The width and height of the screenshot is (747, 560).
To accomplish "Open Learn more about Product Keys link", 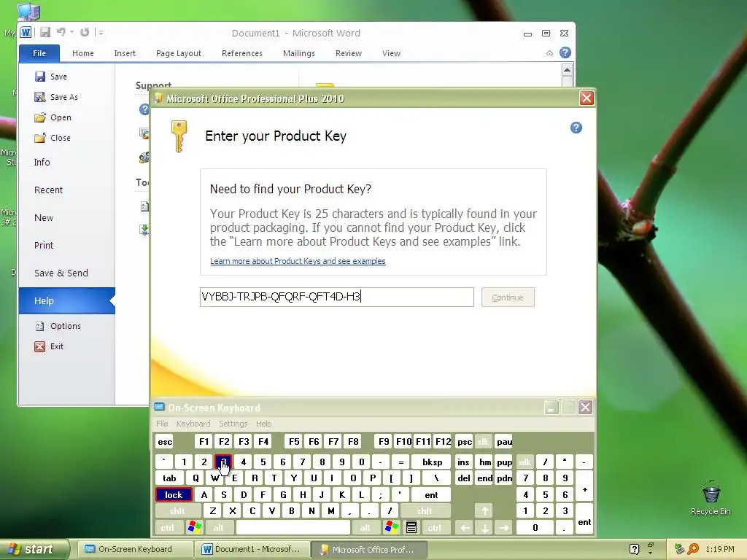I will click(298, 261).
